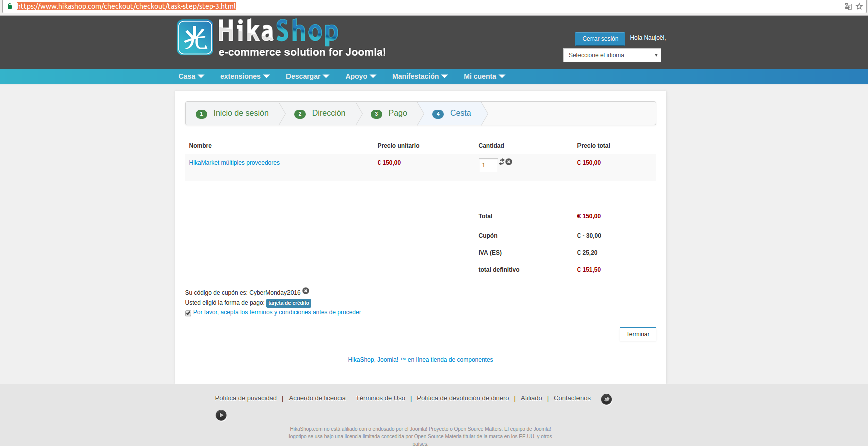
Task: Click the Cantidad column header
Action: click(x=491, y=146)
